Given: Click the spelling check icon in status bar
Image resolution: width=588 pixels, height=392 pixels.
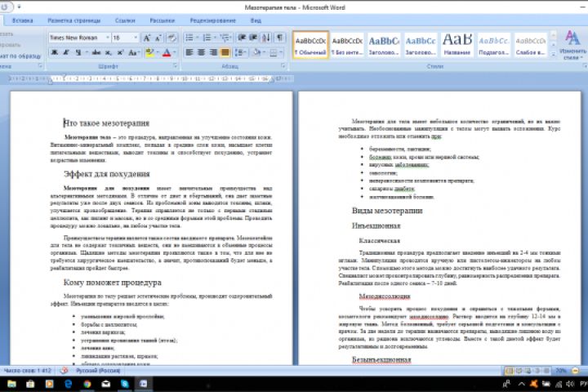Looking at the screenshot, I should point(65,371).
